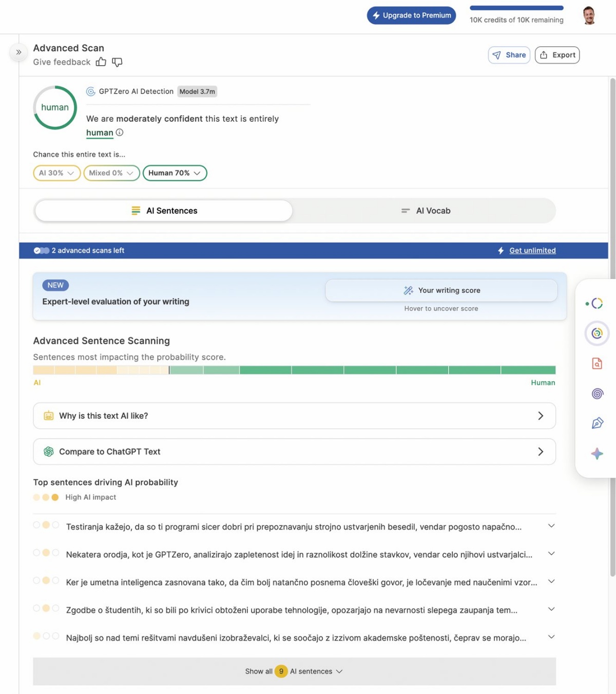
Task: Open the Human 70% dropdown
Action: [x=175, y=173]
